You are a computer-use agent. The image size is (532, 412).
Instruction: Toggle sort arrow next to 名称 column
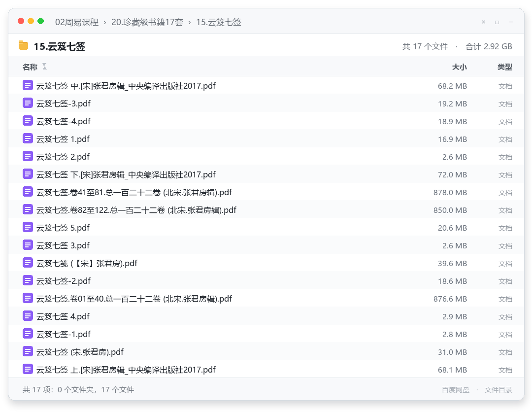pos(44,67)
